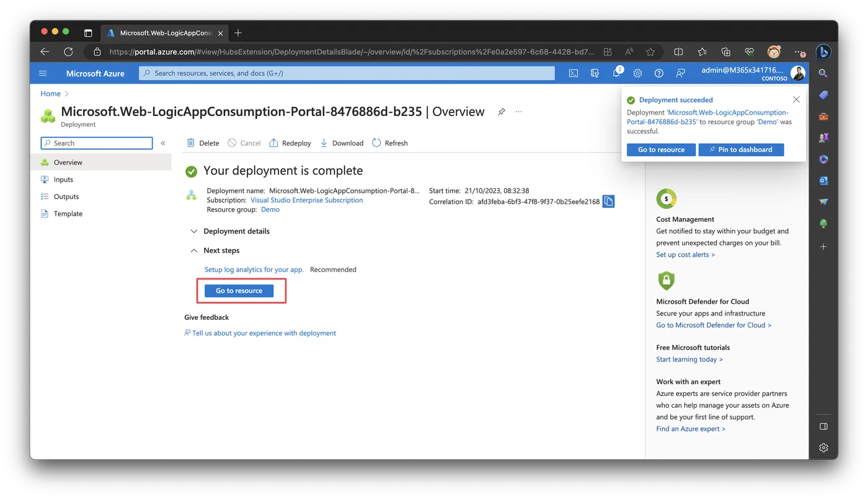Open the Azure feedback icon in header

(680, 73)
